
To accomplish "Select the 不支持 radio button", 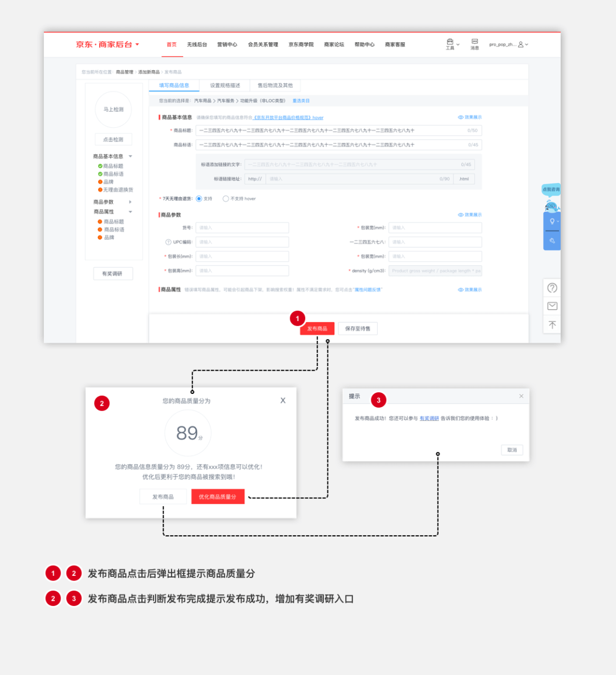I will pos(225,199).
